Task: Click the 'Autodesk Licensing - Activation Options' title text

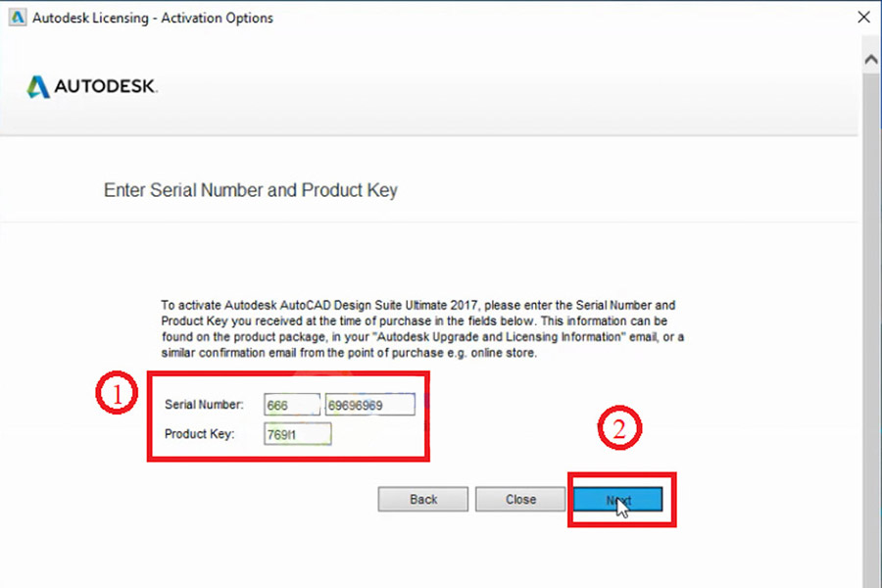Action: pyautogui.click(x=153, y=18)
